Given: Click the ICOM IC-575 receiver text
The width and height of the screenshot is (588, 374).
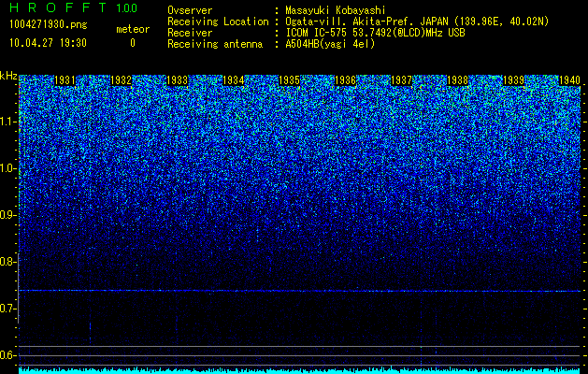Looking at the screenshot, I should (375, 33).
